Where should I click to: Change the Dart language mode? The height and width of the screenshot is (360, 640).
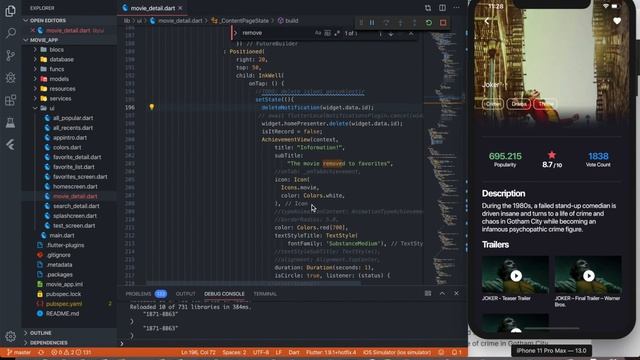pos(294,352)
